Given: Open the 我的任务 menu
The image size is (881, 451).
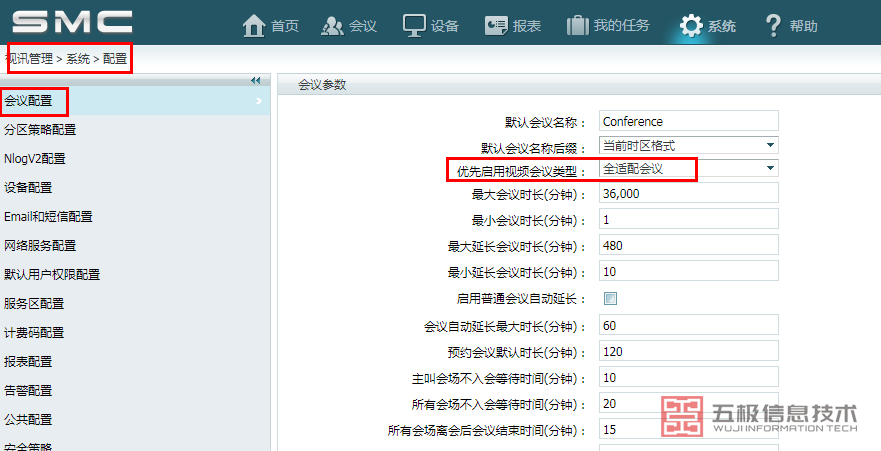Looking at the screenshot, I should point(621,26).
